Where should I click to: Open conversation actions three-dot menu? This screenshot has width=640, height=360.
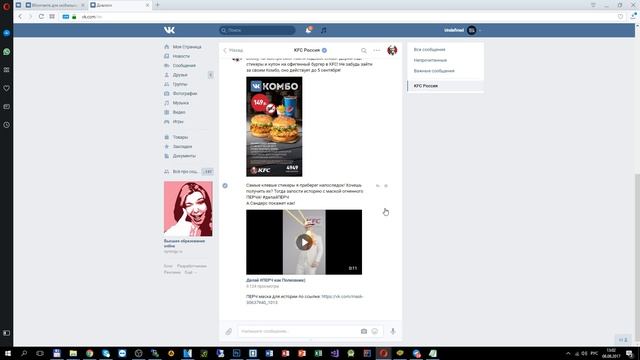(377, 50)
